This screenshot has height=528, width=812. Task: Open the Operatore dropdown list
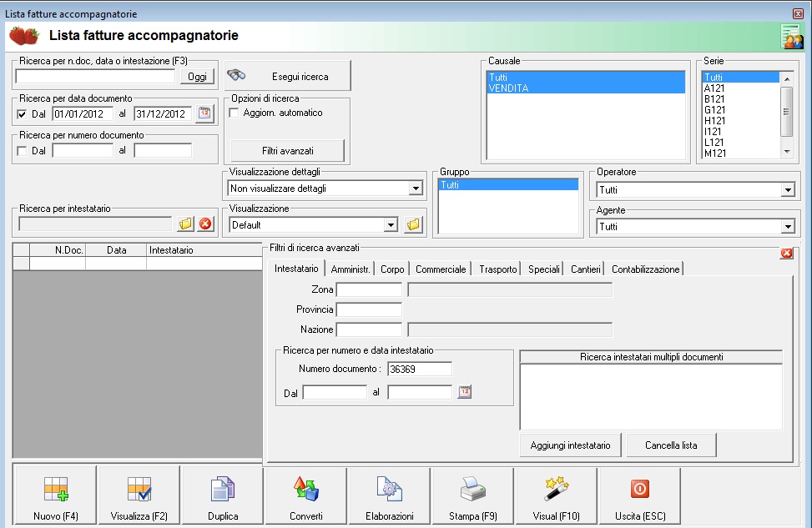(x=787, y=190)
